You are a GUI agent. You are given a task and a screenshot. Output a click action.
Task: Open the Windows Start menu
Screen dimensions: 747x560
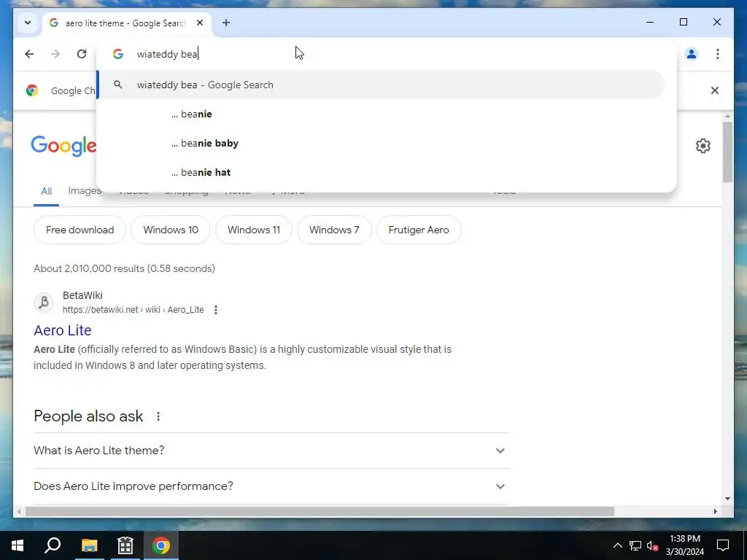click(x=18, y=545)
